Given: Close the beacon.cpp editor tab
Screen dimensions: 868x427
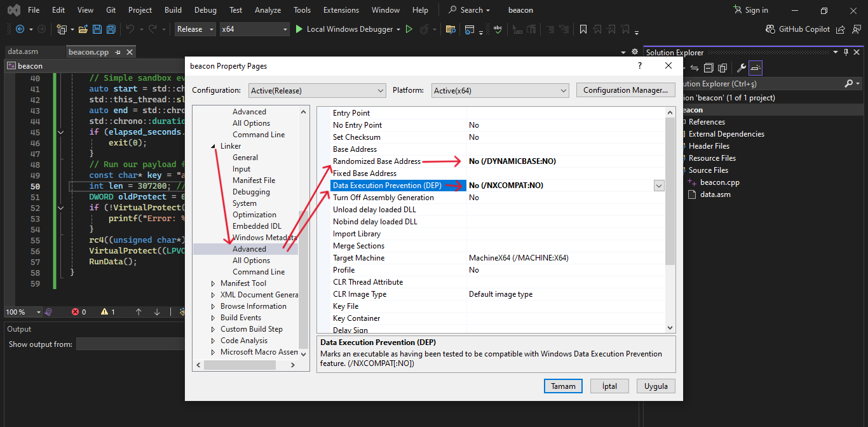Looking at the screenshot, I should pos(130,52).
